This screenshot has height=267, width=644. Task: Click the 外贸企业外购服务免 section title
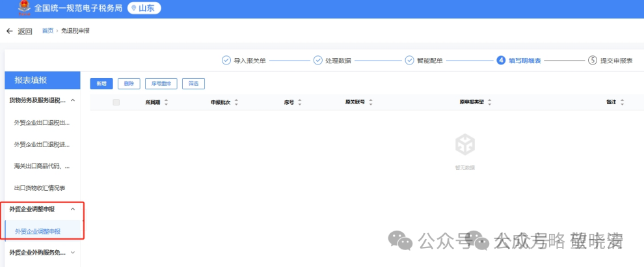point(37,253)
